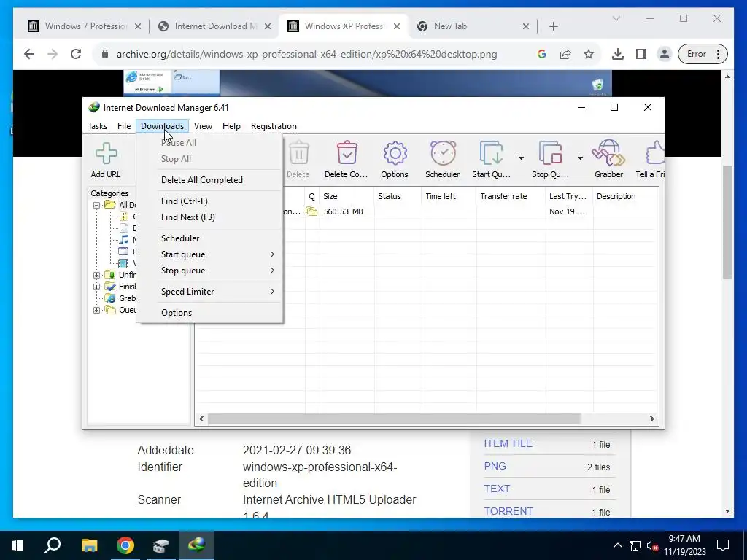
Task: Open the Scheduler clock icon in toolbar
Action: pos(443,160)
